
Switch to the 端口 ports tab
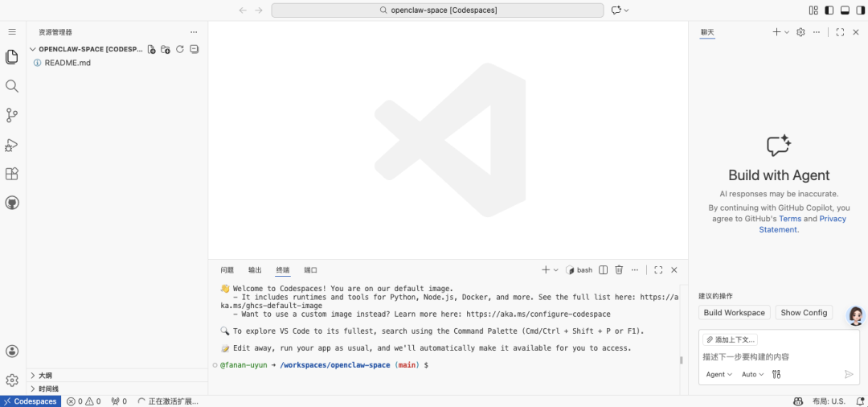click(x=310, y=269)
